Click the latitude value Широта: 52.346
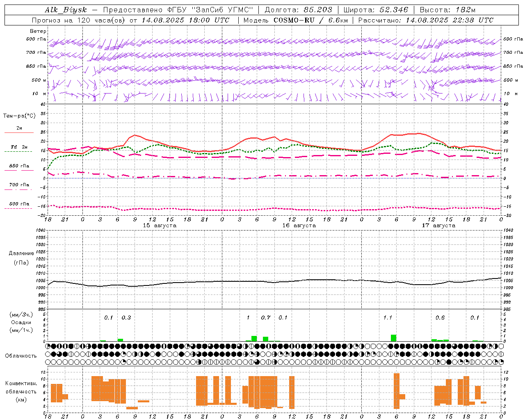 [x=376, y=10]
